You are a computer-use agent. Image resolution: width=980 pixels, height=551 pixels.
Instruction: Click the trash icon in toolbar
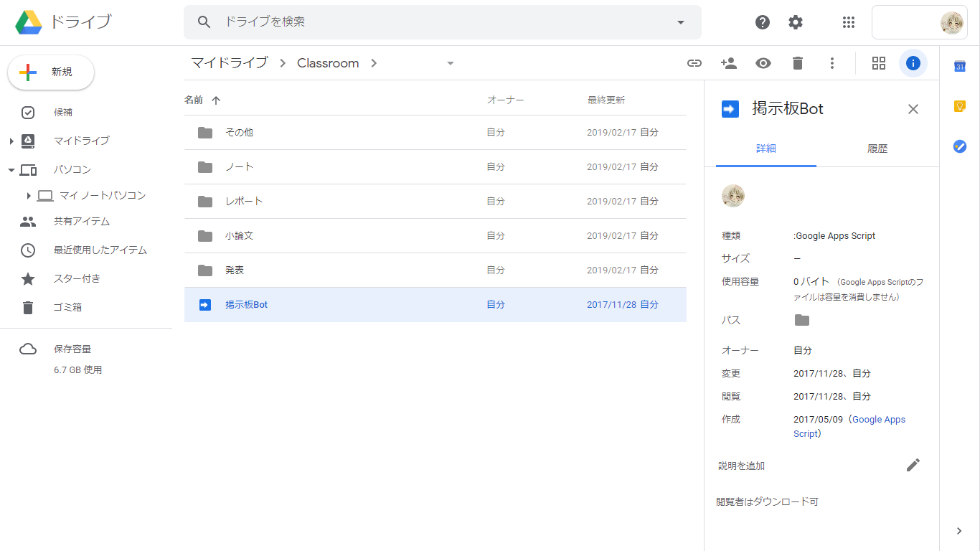797,63
